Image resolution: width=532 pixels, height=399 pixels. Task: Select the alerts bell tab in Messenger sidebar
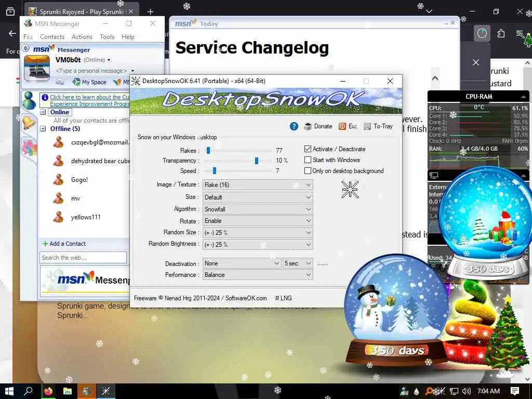point(29,123)
